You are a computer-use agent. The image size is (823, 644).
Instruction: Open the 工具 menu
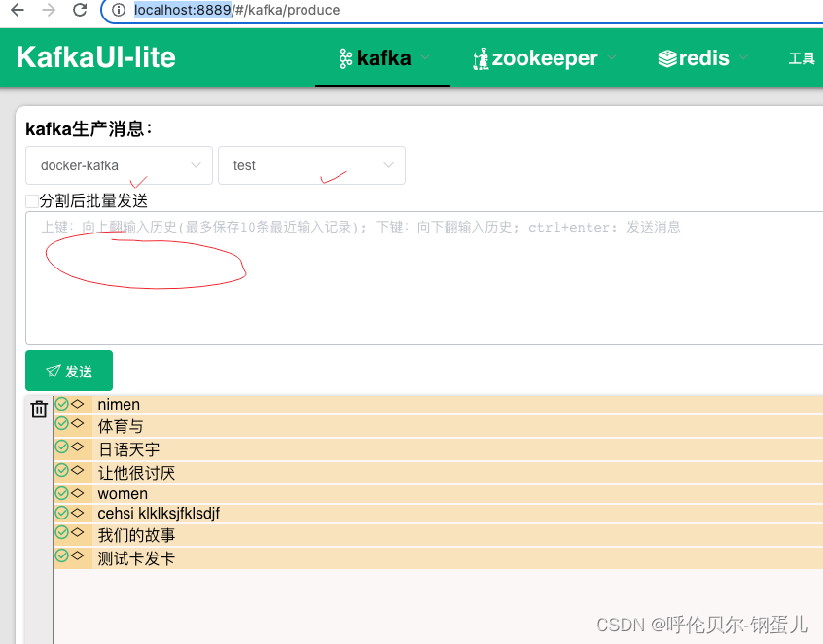pos(802,58)
